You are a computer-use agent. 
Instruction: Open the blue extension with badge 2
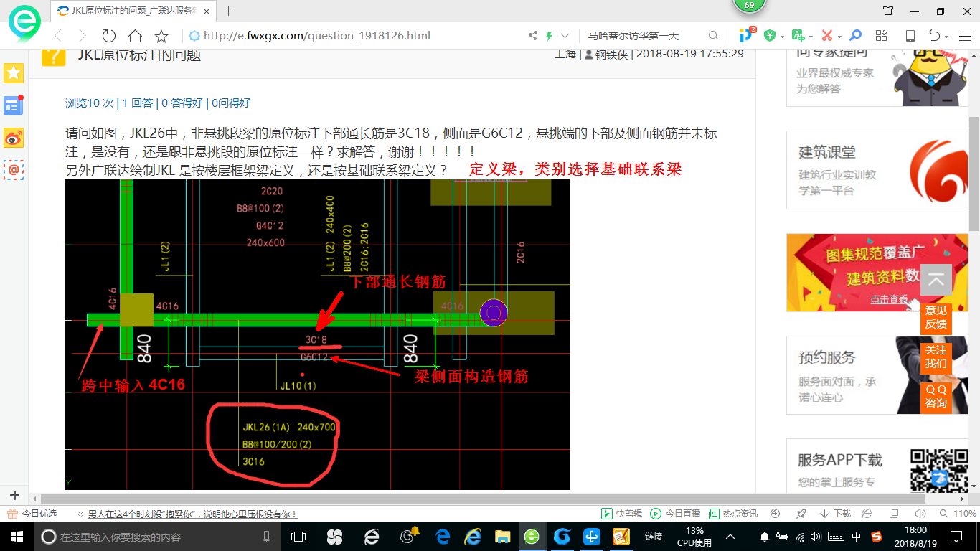pyautogui.click(x=747, y=34)
